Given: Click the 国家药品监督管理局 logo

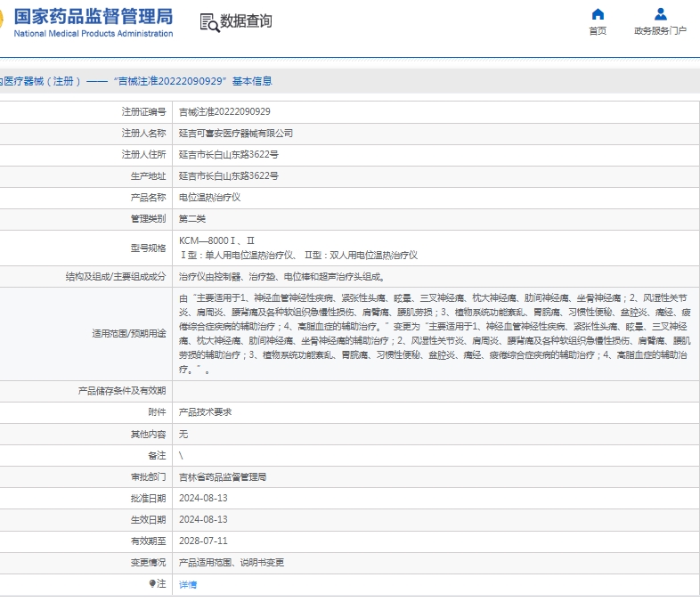Looking at the screenshot, I should [93, 17].
